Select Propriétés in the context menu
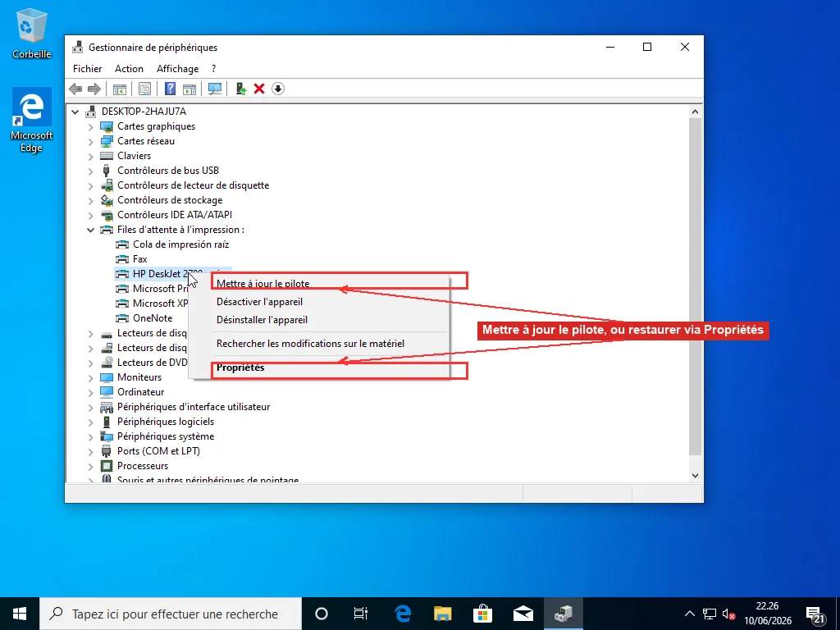 coord(240,367)
